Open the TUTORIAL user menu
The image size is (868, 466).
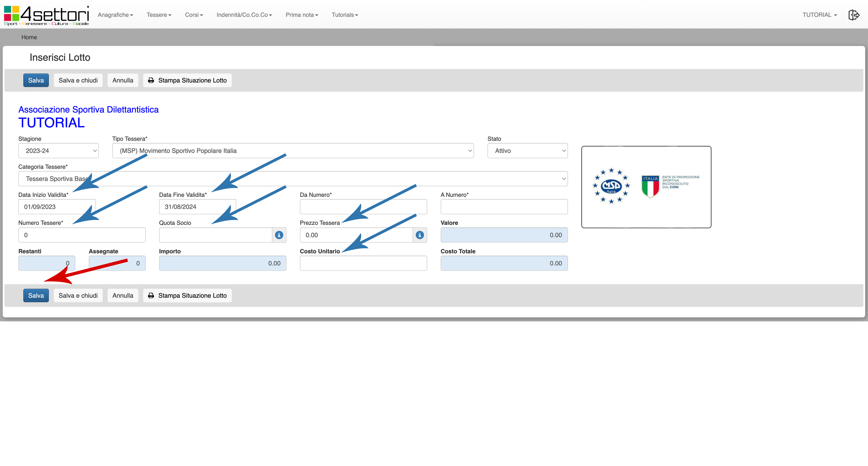point(819,15)
